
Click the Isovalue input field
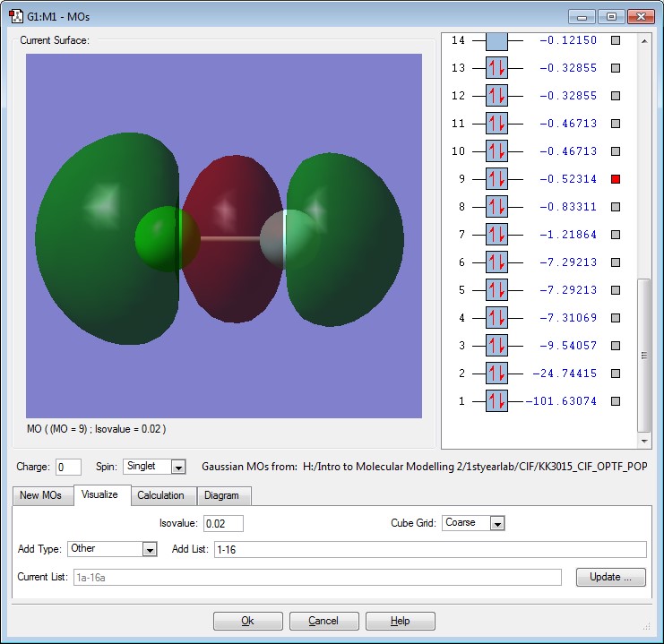coord(224,523)
